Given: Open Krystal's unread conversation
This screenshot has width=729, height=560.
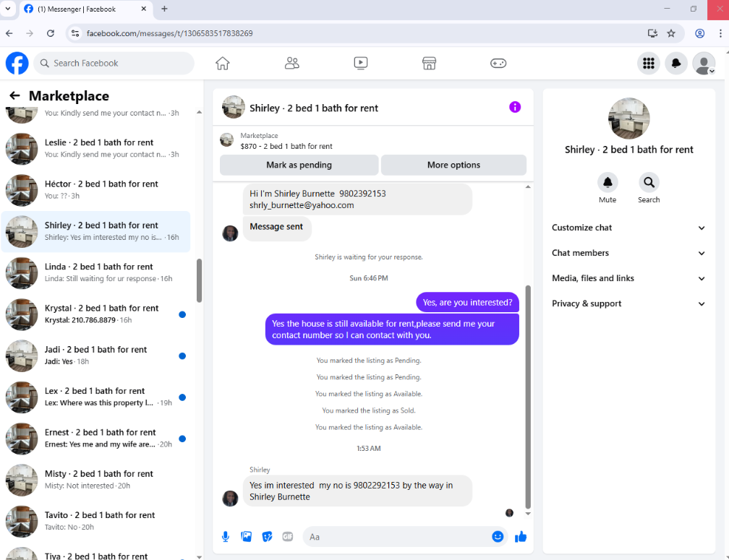Looking at the screenshot, I should point(95,314).
